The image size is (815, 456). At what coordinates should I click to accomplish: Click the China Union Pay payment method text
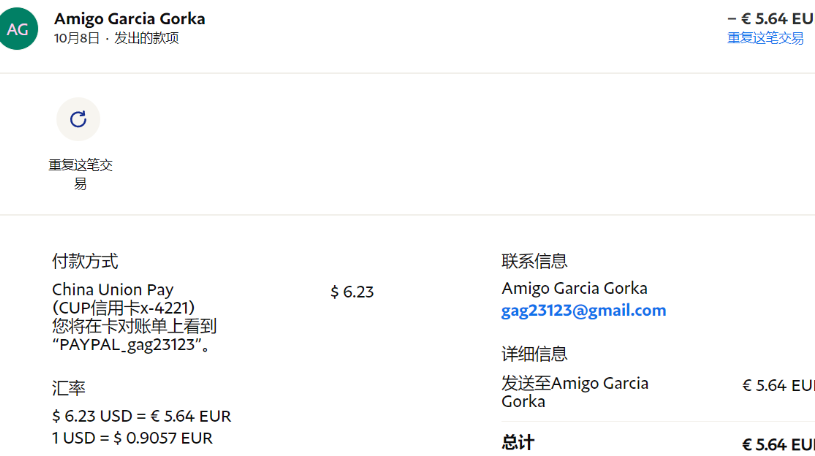[x=113, y=289]
